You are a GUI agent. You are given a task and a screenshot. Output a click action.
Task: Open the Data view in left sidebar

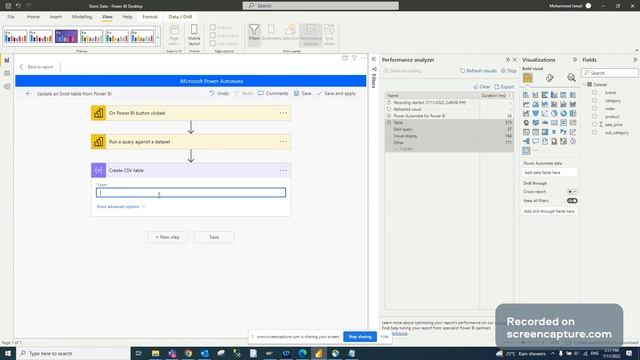click(7, 73)
